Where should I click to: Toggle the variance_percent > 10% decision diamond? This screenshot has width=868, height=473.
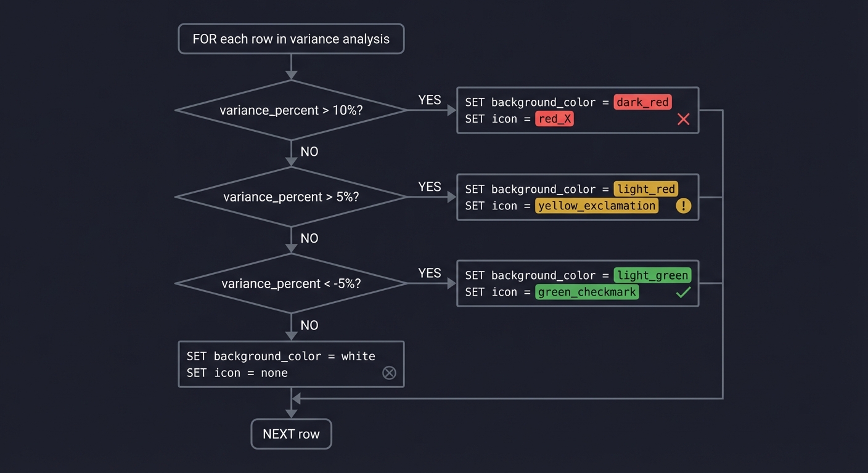[291, 110]
